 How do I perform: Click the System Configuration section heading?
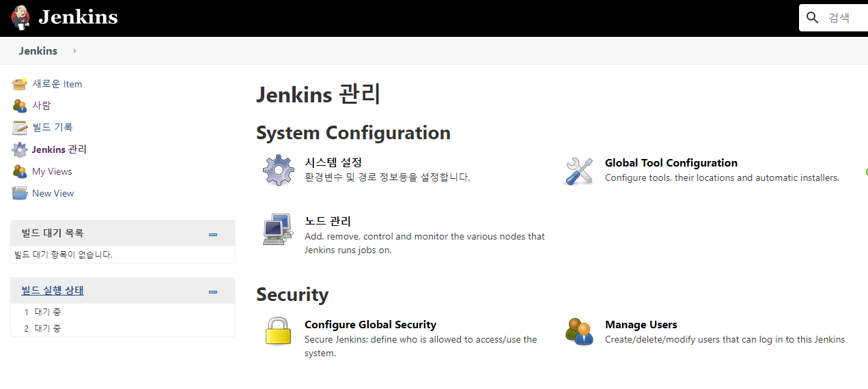click(353, 132)
